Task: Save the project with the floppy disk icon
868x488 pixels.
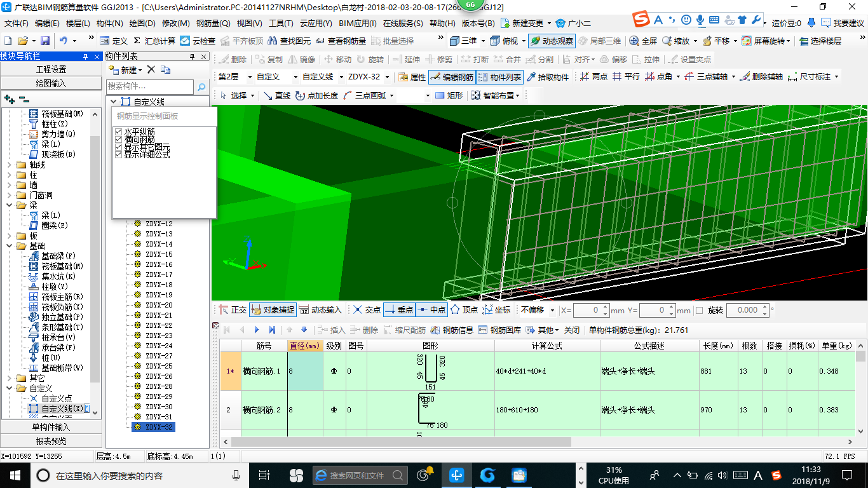Action: click(45, 41)
